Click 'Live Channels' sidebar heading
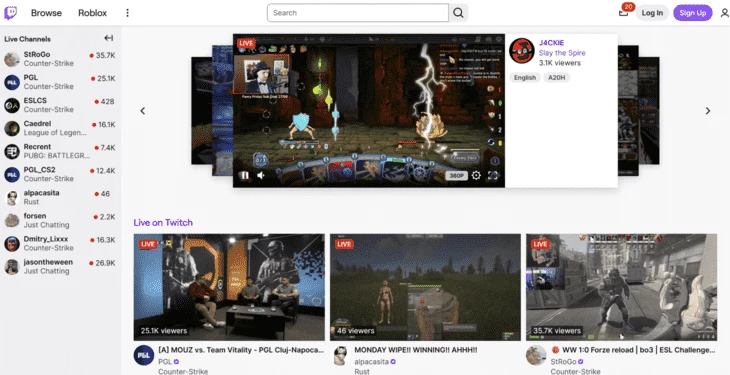The width and height of the screenshot is (730, 375). pyautogui.click(x=27, y=39)
